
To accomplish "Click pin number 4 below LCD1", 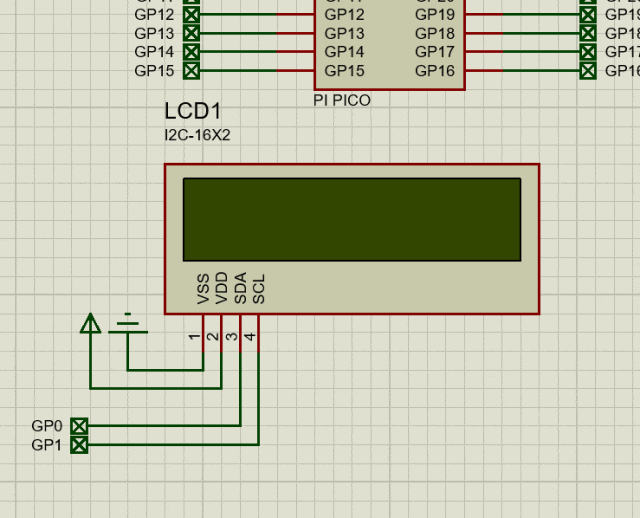I will (250, 337).
